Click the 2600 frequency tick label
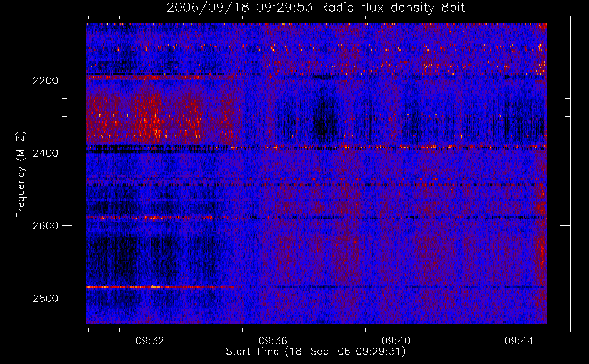Screen dimensions: 589x364 [x=45, y=226]
